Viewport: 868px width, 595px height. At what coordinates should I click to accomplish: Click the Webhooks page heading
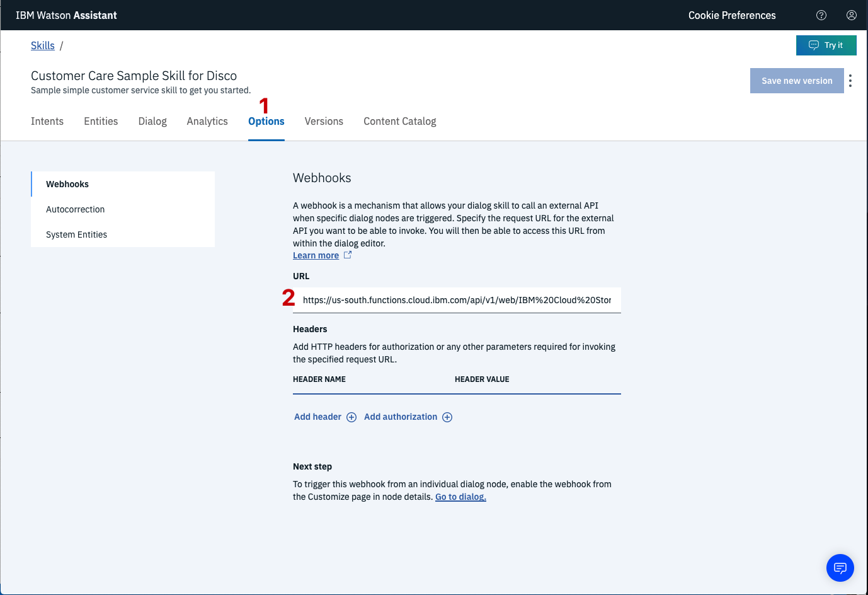[x=322, y=178]
